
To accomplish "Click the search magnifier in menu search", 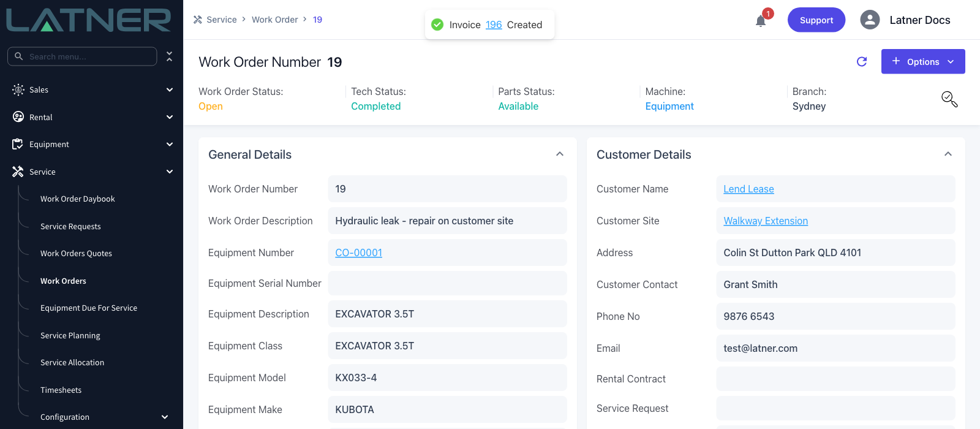I will [19, 56].
